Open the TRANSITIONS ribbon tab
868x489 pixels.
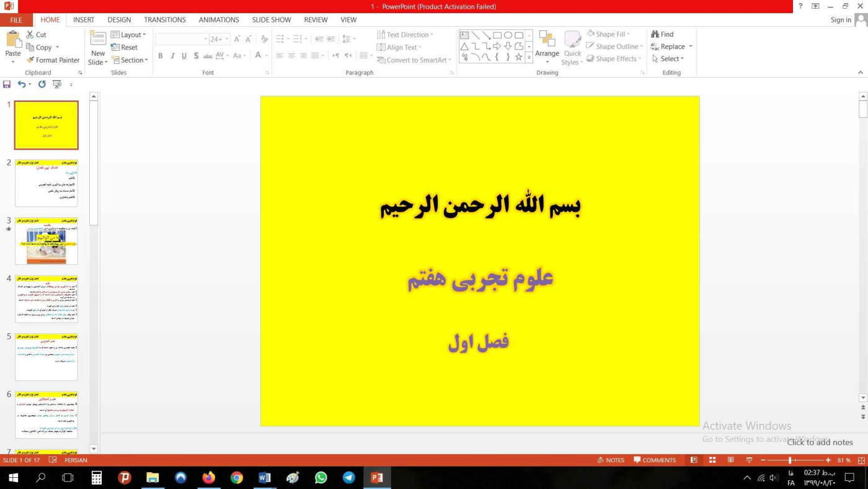click(x=164, y=20)
